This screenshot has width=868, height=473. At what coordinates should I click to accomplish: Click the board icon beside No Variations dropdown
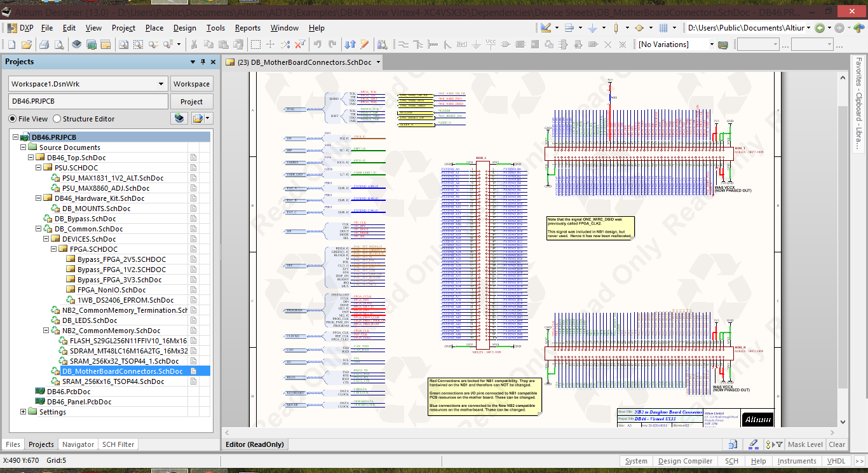click(723, 45)
